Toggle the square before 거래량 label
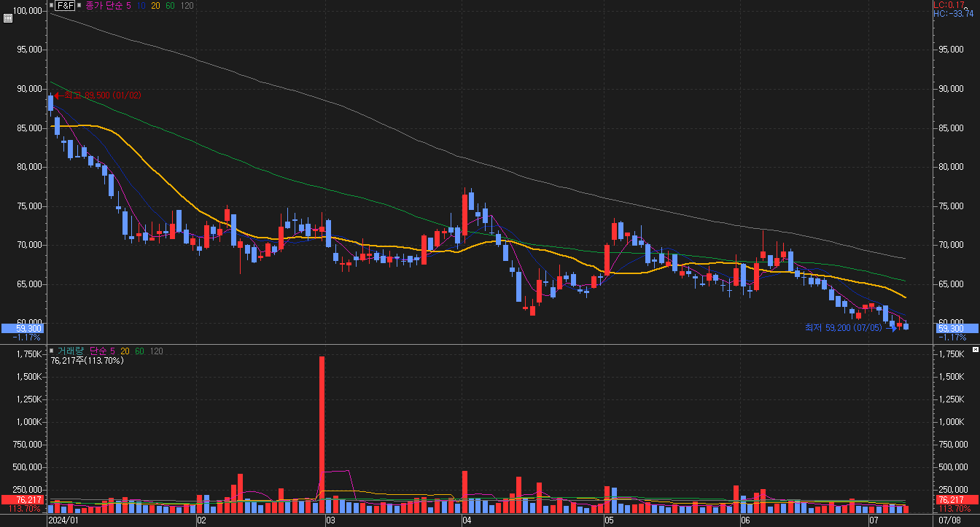This screenshot has height=527, width=980. (51, 351)
